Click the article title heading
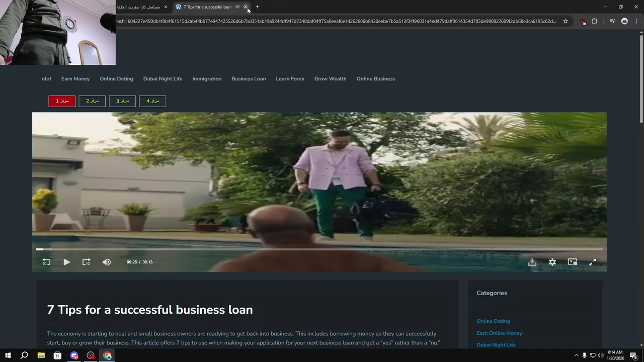 click(x=150, y=310)
